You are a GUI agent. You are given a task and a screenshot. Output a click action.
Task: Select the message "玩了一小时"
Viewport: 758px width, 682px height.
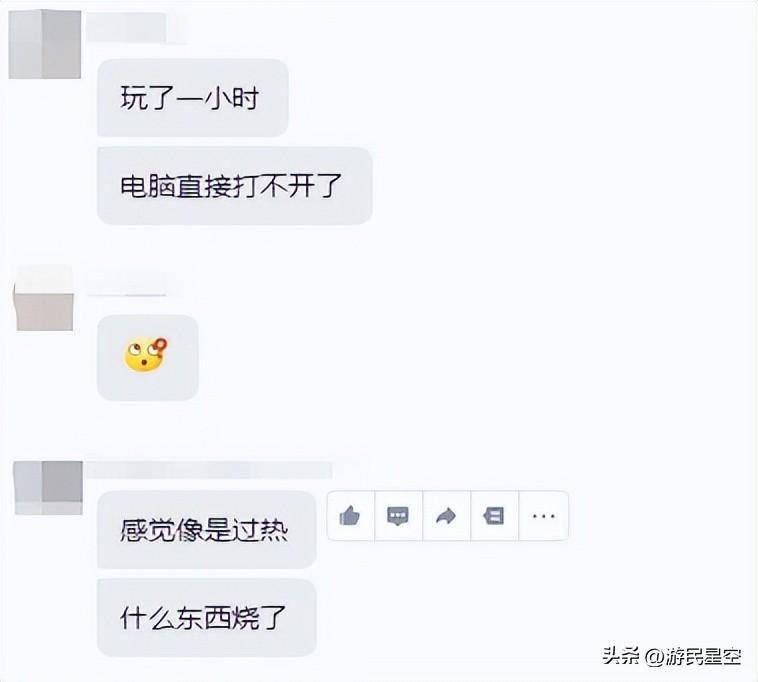[x=190, y=98]
